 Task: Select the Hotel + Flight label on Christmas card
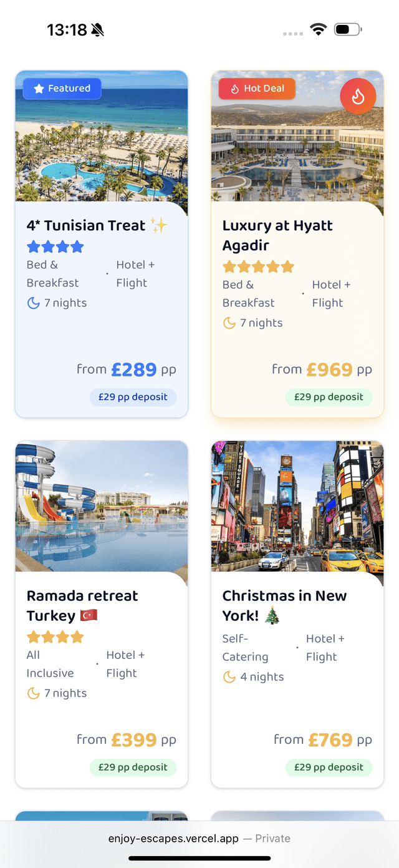click(x=325, y=647)
